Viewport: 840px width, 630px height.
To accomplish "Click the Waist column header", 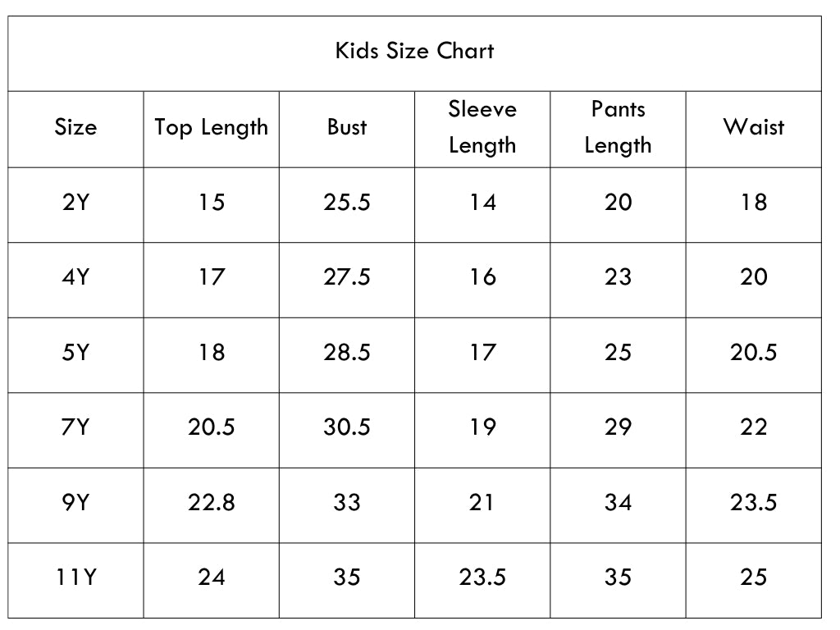I will 753,127.
